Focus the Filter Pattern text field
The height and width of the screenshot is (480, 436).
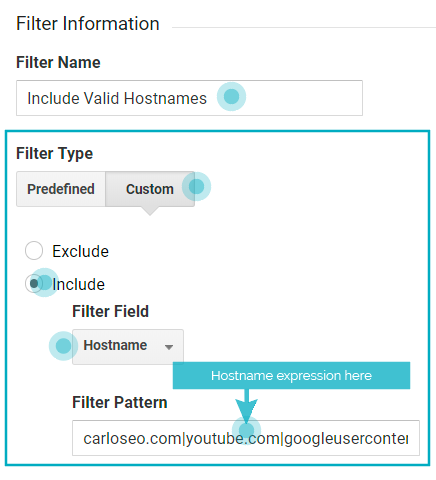[246, 438]
